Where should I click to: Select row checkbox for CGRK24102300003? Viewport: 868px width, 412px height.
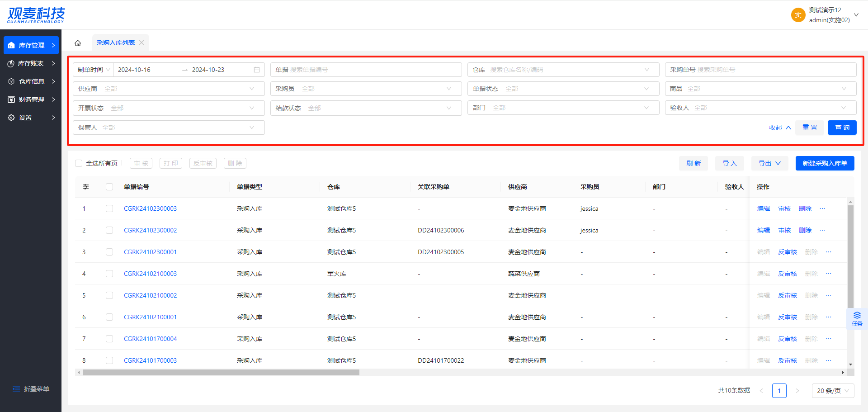pyautogui.click(x=109, y=208)
